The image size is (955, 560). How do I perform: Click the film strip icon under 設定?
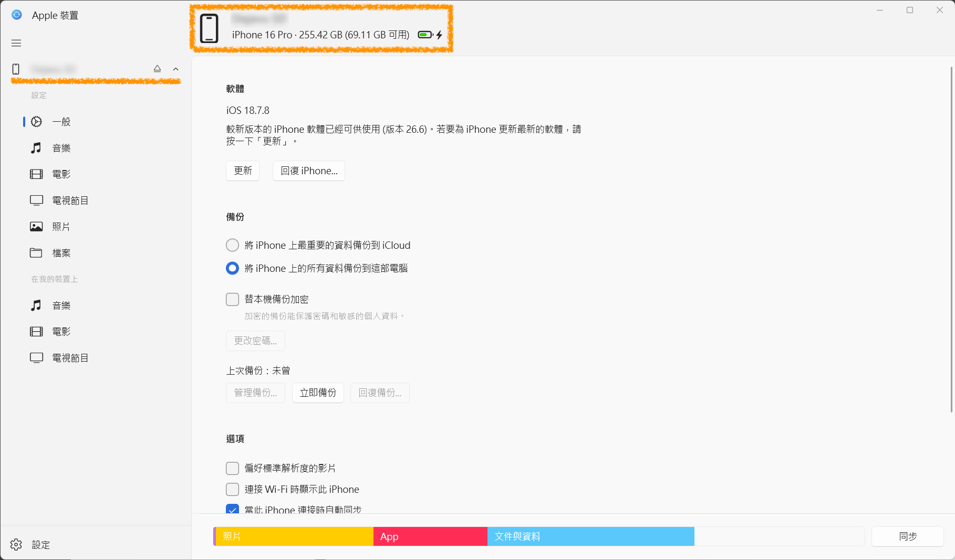[36, 174]
